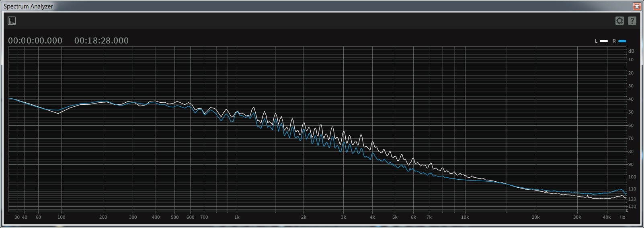
Task: Close the Spectrum Analyzer window
Action: pyautogui.click(x=637, y=6)
